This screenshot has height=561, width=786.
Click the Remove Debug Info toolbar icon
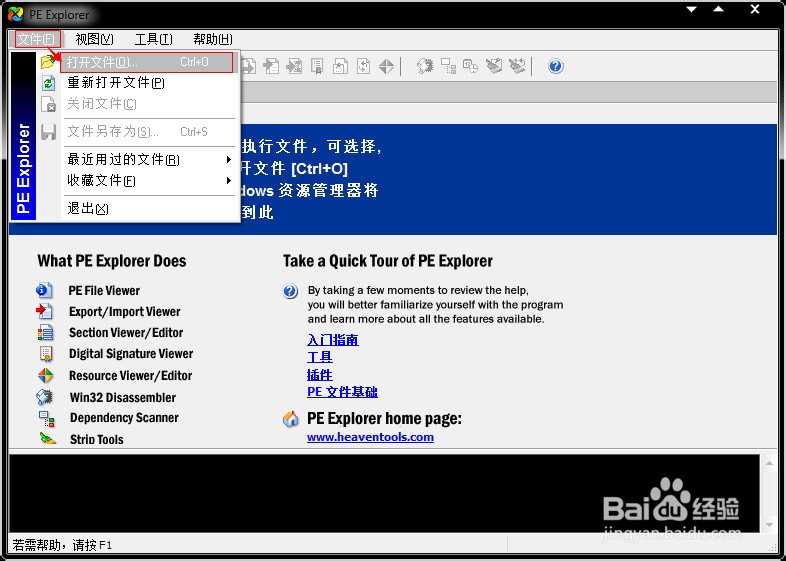pyautogui.click(x=494, y=66)
